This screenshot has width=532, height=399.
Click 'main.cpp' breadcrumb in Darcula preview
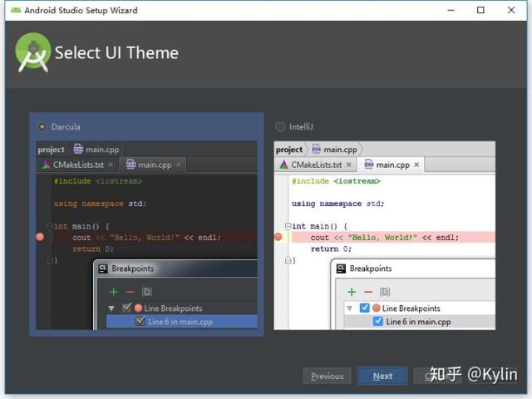(x=102, y=150)
